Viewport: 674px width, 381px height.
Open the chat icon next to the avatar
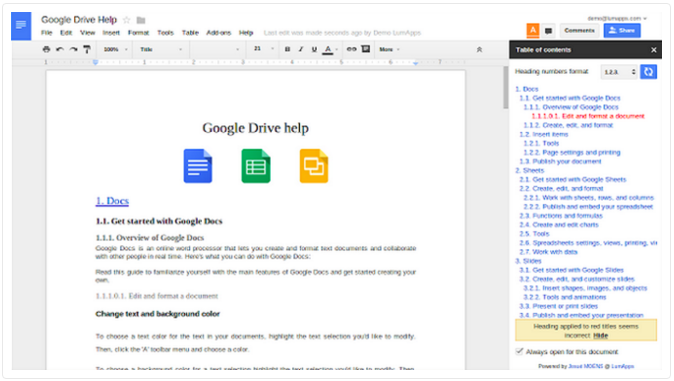click(x=548, y=31)
